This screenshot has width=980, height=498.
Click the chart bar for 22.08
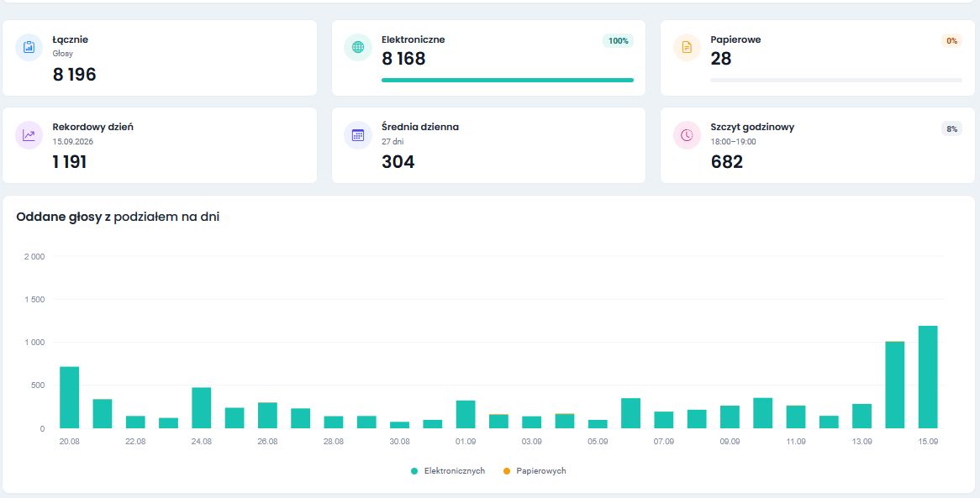(135, 422)
